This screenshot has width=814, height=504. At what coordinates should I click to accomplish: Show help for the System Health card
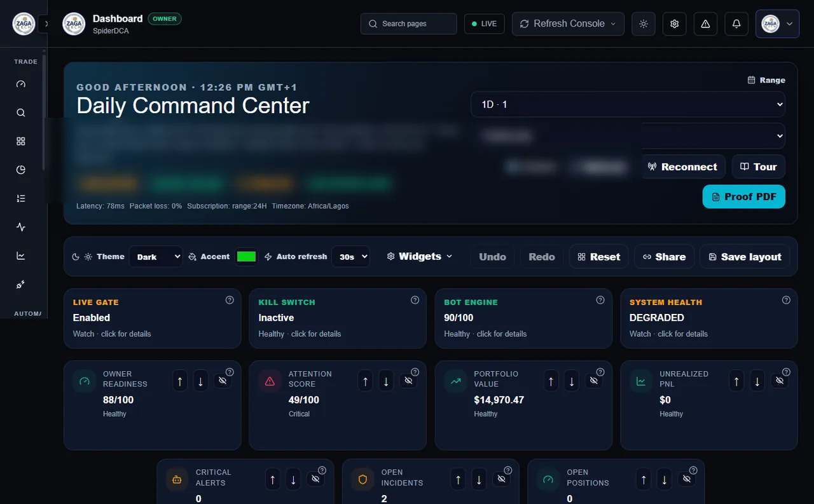786,300
